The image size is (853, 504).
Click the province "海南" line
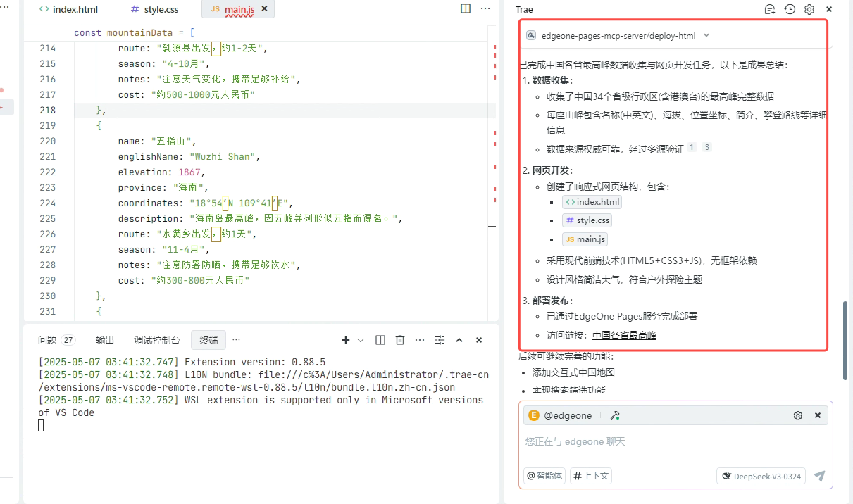click(164, 187)
